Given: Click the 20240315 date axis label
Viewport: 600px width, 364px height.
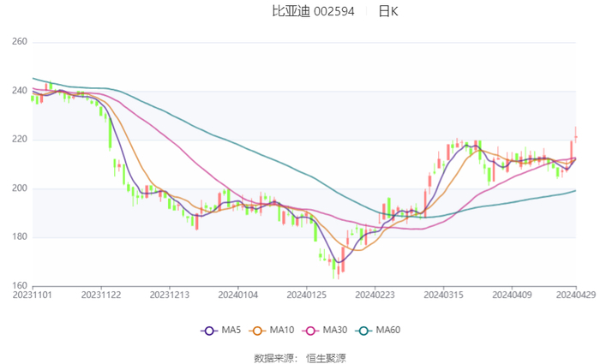Looking at the screenshot, I should pyautogui.click(x=442, y=294).
